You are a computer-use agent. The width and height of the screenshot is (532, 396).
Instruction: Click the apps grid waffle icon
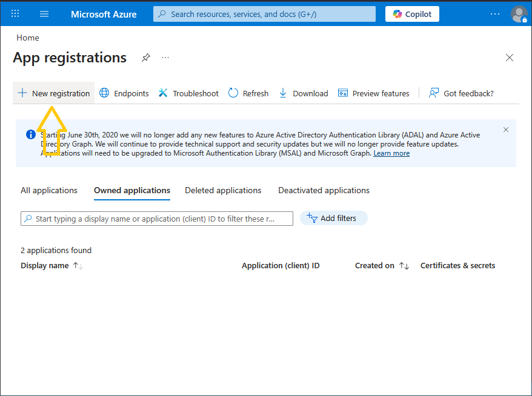[x=16, y=14]
